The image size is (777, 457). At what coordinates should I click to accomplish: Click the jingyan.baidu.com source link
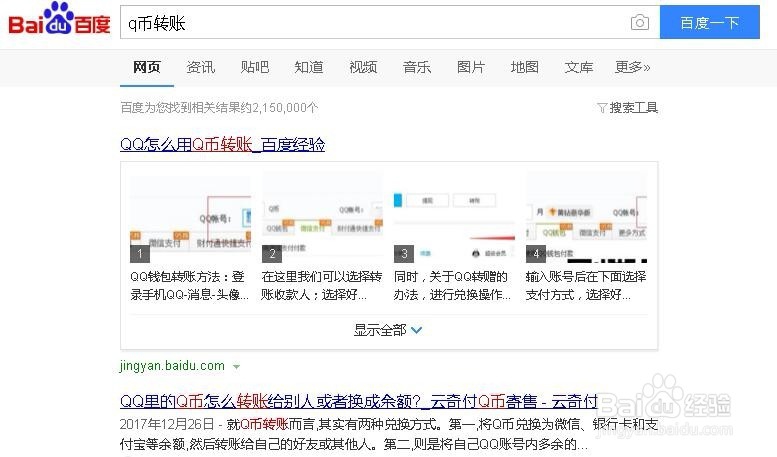pyautogui.click(x=172, y=366)
